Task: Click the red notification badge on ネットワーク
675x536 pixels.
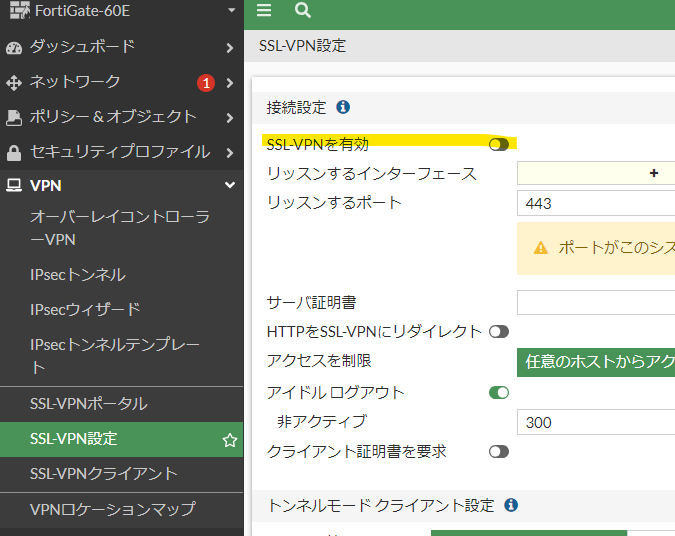Action: (x=206, y=83)
